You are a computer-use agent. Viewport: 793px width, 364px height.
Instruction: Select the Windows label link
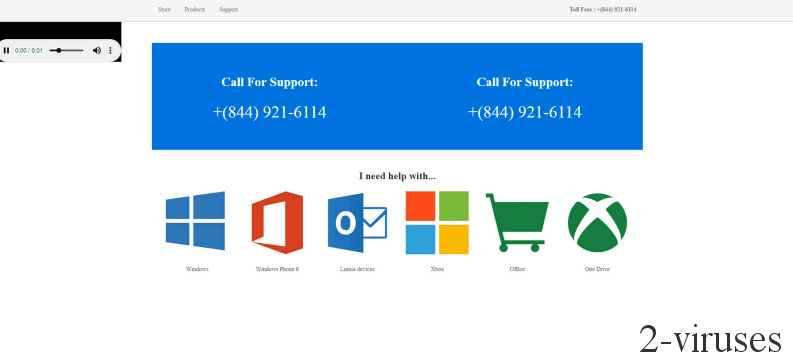coord(197,269)
